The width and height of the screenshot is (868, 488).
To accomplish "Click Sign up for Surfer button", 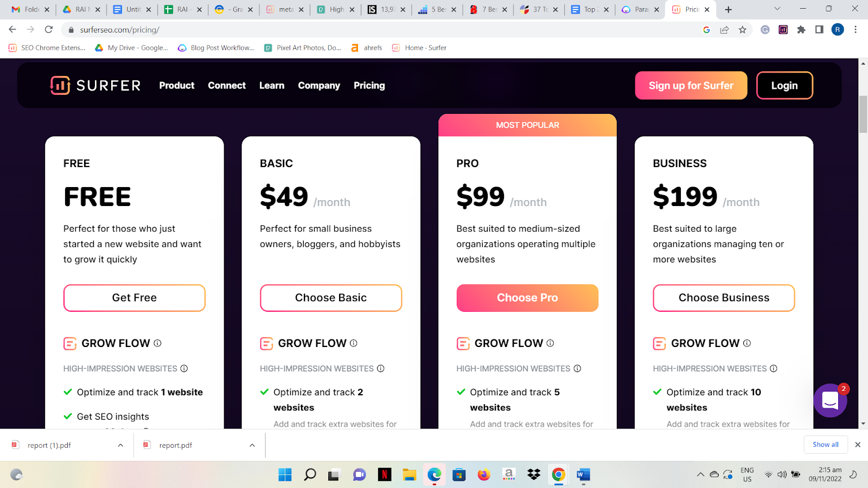I will [691, 85].
